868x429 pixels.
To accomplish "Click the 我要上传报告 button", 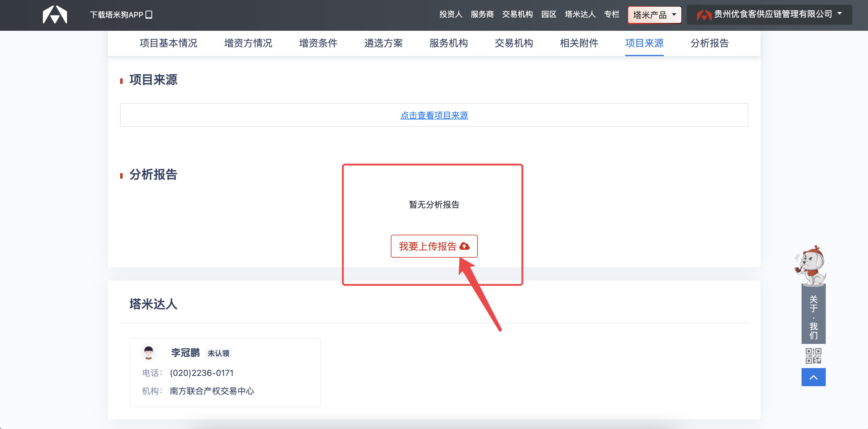I will coord(434,246).
